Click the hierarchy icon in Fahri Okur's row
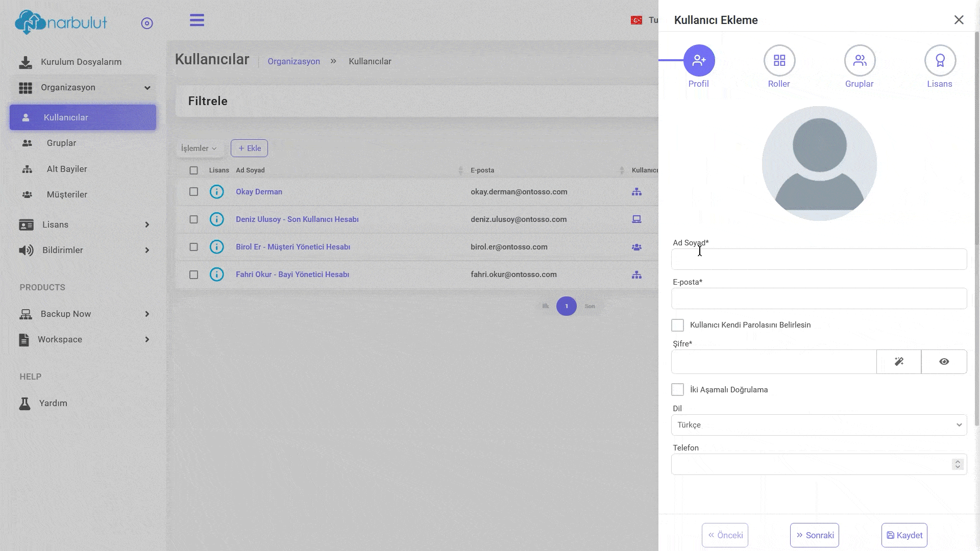The image size is (980, 551). 636,274
